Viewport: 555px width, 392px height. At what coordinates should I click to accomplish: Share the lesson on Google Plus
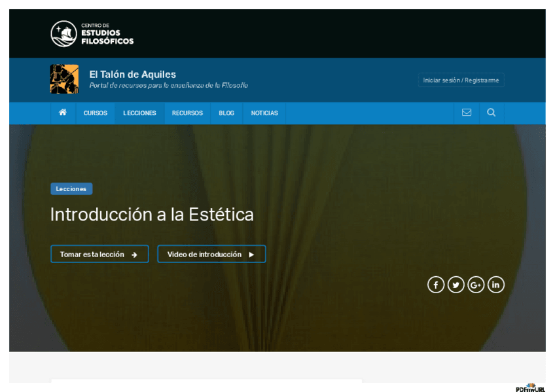[476, 285]
